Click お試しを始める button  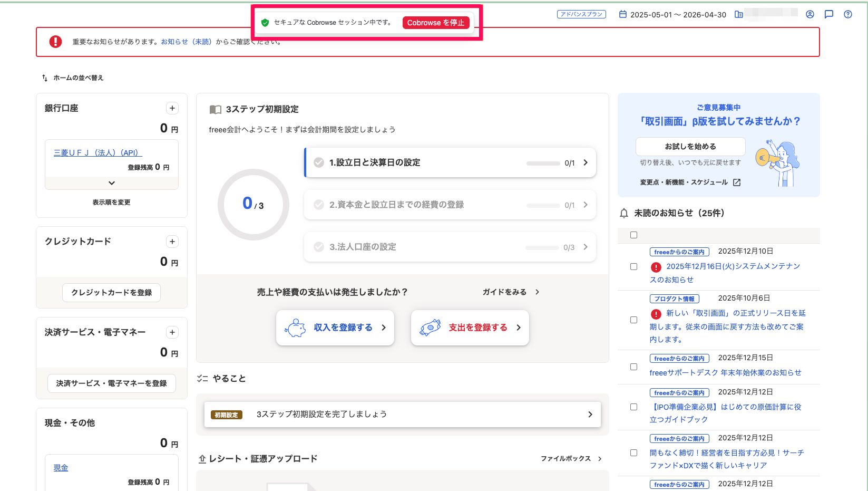click(x=690, y=147)
